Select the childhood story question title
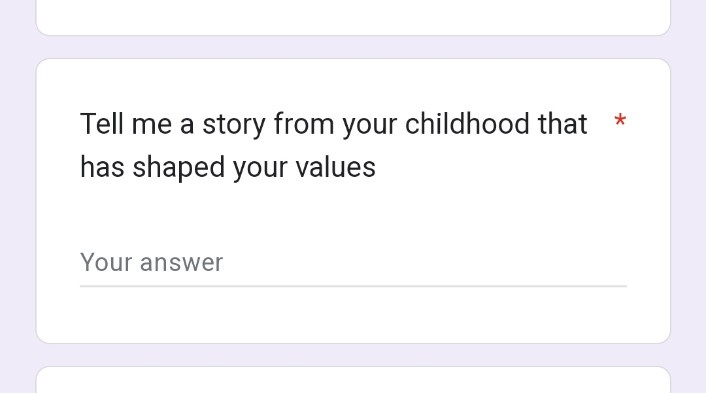This screenshot has width=706, height=393. click(334, 145)
